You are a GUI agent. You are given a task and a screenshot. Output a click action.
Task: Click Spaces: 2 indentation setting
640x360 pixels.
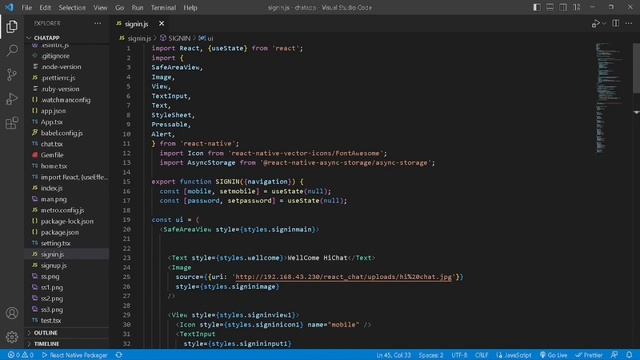point(431,355)
